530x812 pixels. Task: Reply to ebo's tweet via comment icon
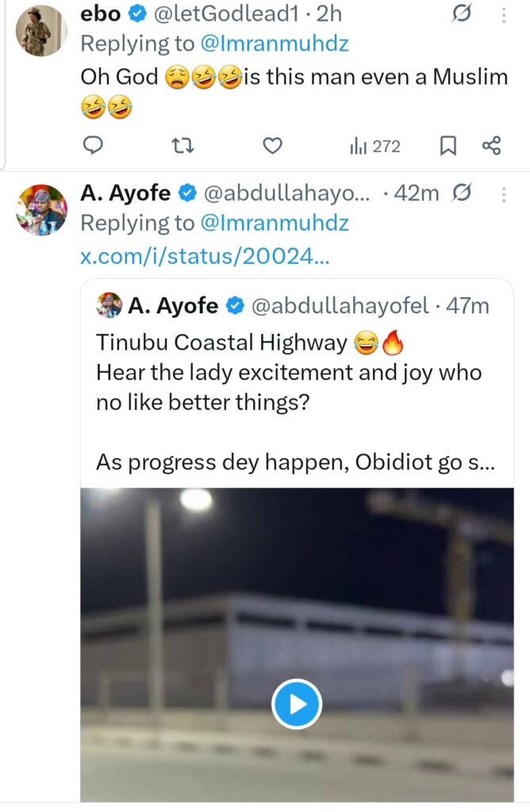(x=94, y=146)
